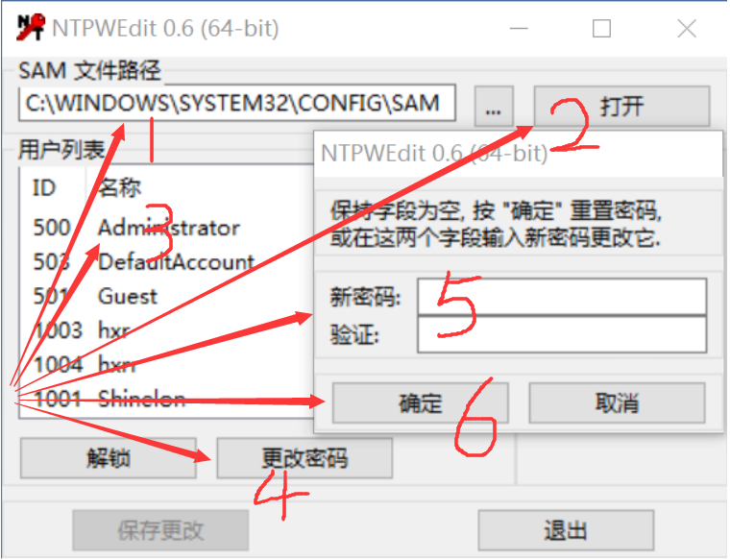This screenshot has height=560, width=730.
Task: Confirm the dialog with 确定 button
Action: tap(420, 403)
